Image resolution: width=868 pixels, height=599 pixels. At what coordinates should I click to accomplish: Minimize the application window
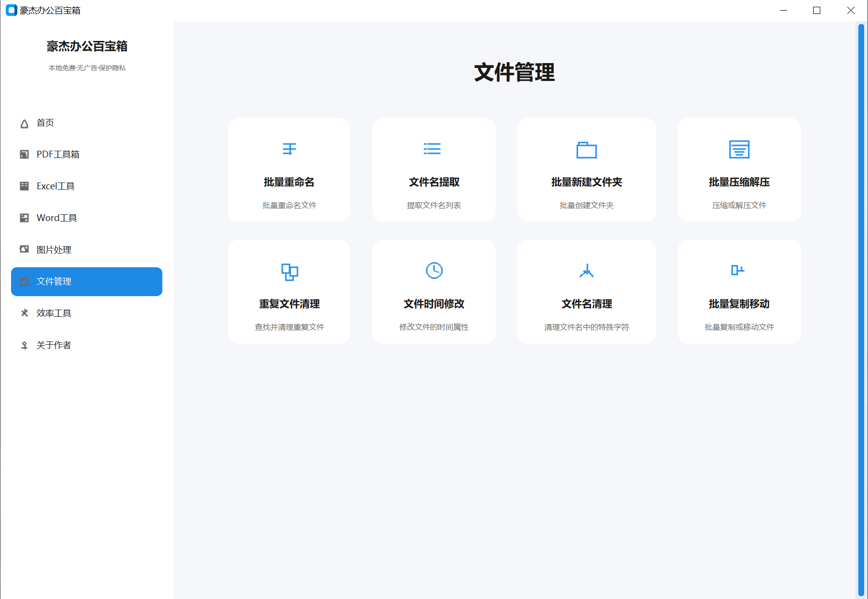[784, 10]
